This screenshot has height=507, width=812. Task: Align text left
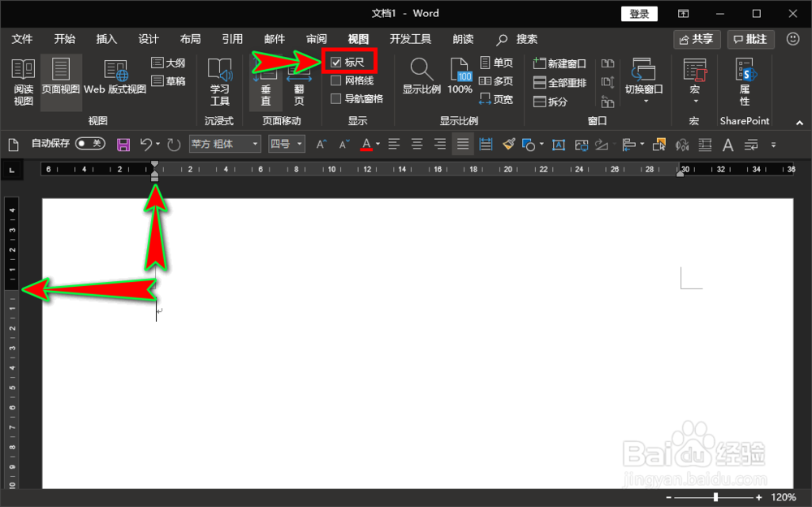[394, 145]
